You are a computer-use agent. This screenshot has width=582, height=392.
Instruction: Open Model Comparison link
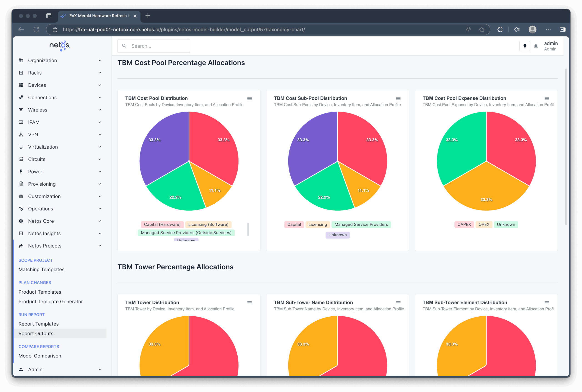40,356
